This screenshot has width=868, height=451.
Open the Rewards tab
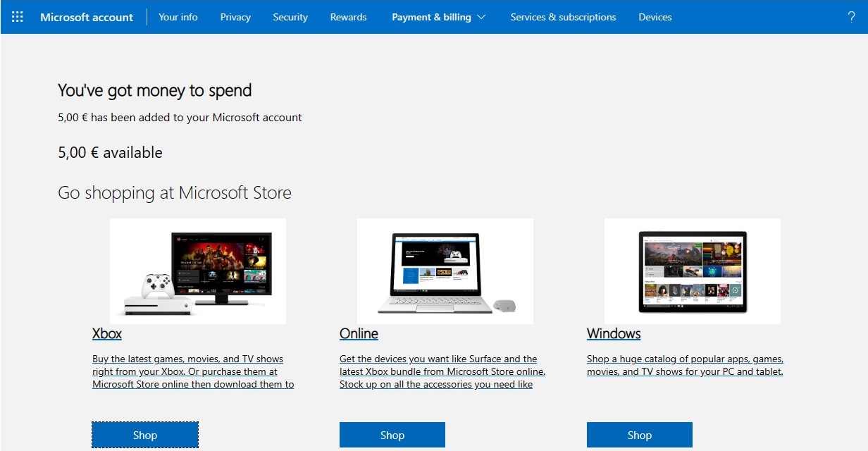coord(348,17)
